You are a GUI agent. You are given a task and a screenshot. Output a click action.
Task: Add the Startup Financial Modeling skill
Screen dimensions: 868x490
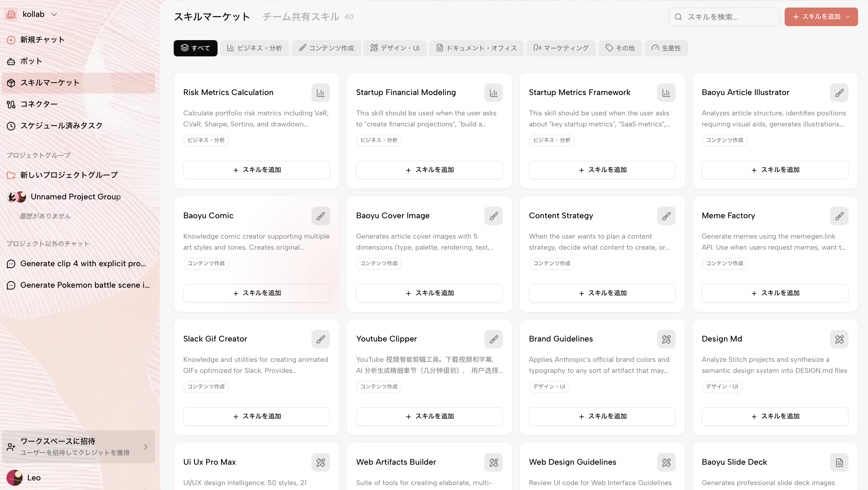click(429, 170)
